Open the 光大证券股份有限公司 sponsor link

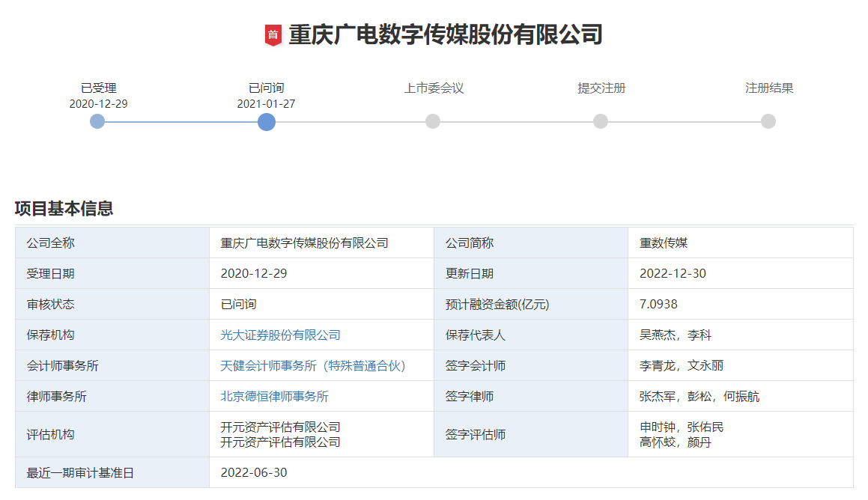tap(281, 335)
